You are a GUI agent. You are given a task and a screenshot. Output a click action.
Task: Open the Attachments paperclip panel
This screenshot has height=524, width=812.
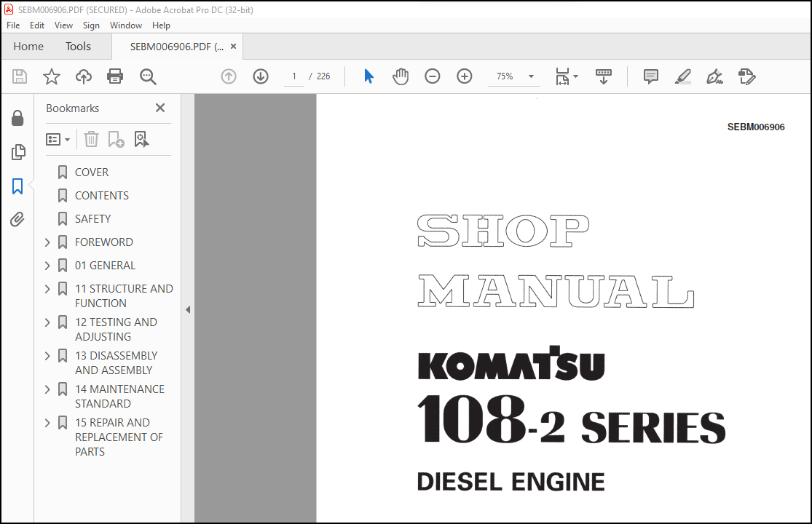(17, 219)
